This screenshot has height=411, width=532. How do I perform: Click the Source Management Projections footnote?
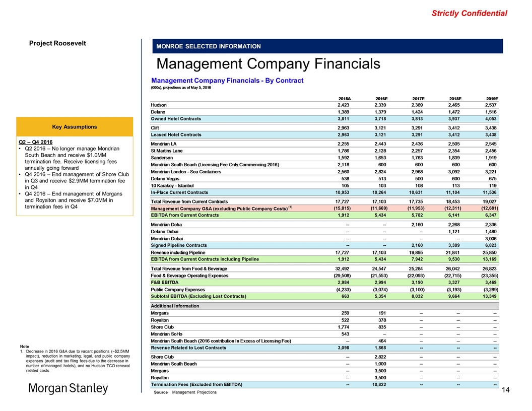(x=185, y=392)
